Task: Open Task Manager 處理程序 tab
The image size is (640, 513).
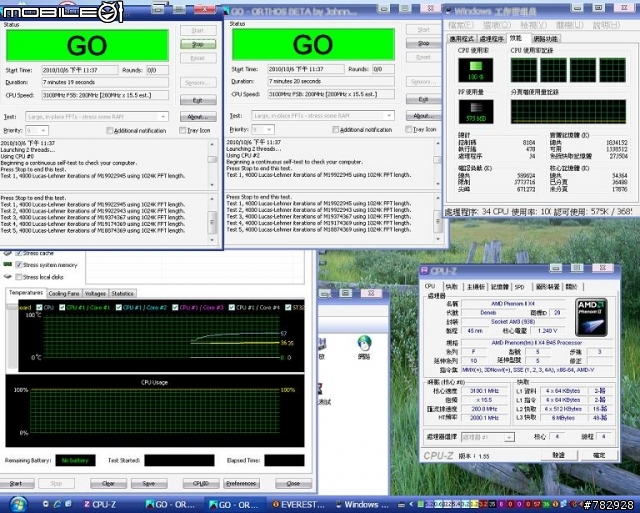Action: (x=491, y=39)
